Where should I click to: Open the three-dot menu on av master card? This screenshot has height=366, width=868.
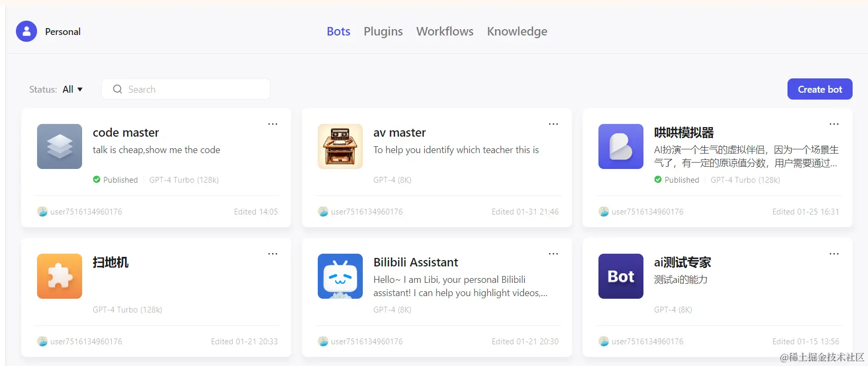coord(553,124)
